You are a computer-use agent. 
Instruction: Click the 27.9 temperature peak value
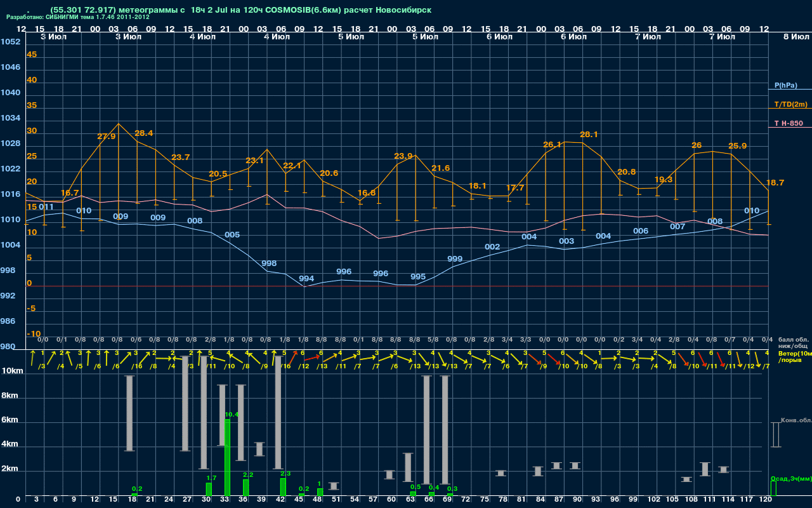pyautogui.click(x=106, y=137)
